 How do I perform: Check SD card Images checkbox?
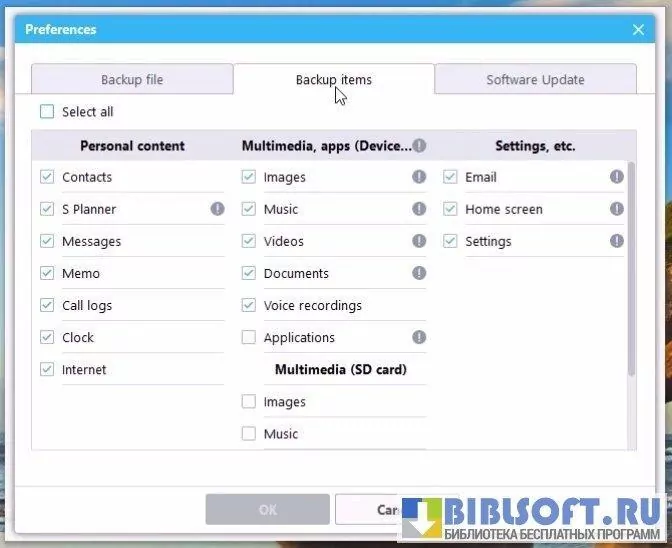[x=249, y=402]
